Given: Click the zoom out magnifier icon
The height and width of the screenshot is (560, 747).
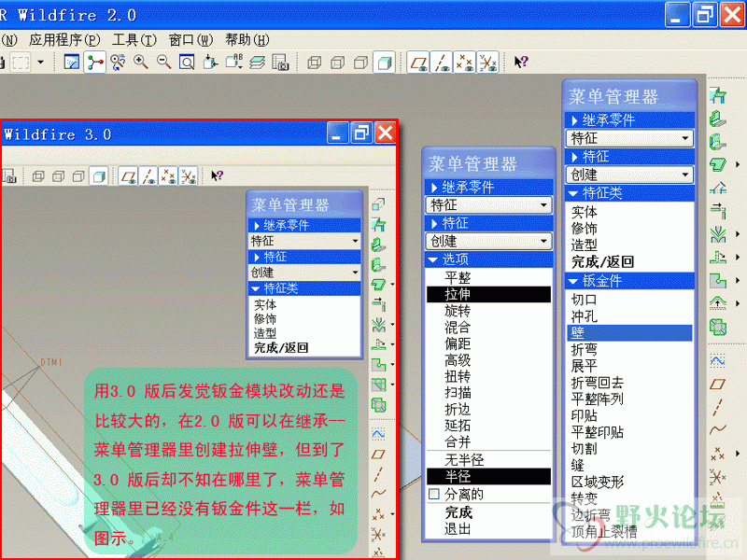Looking at the screenshot, I should pos(164,62).
